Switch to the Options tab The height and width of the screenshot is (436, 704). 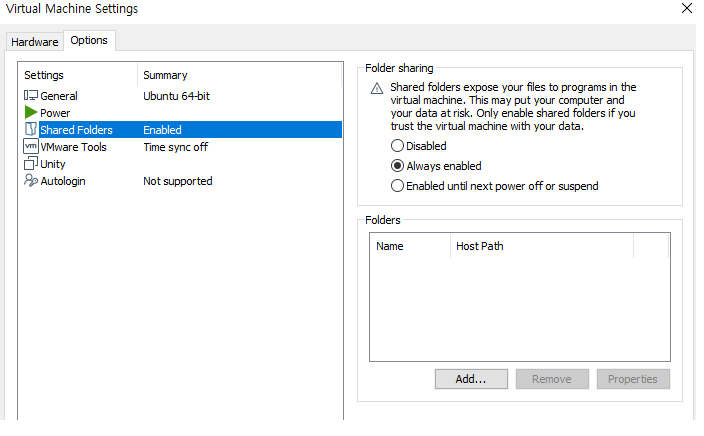89,40
